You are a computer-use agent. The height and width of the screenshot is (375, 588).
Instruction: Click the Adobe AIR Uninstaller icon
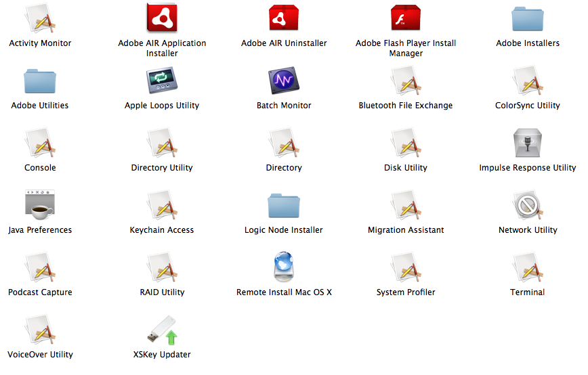(x=284, y=18)
